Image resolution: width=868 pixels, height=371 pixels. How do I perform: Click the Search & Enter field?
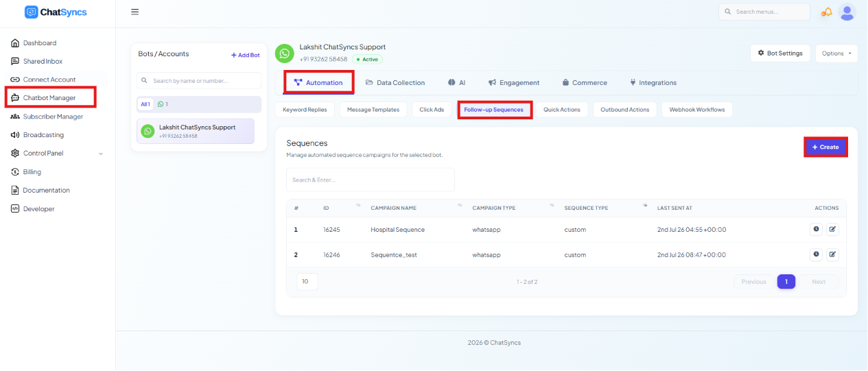(371, 180)
